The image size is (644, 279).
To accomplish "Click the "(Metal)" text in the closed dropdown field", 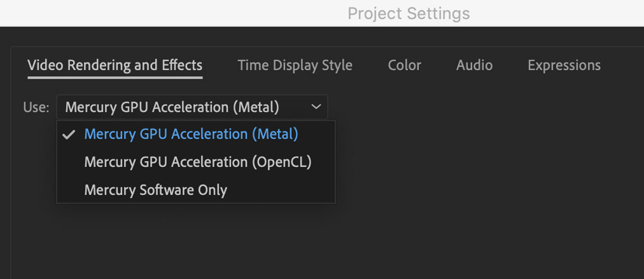I will [x=255, y=107].
